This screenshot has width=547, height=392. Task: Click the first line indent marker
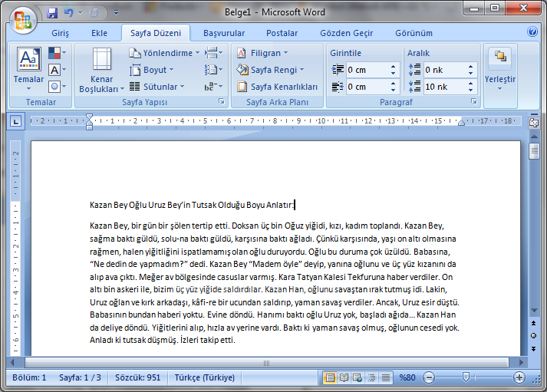coord(89,117)
